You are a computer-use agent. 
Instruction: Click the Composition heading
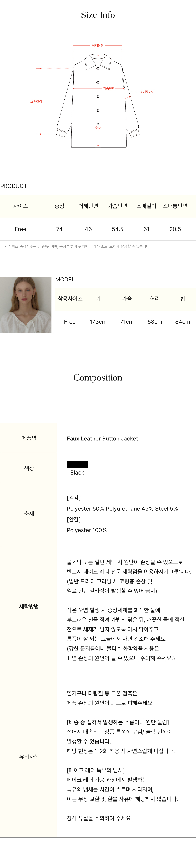click(x=98, y=378)
